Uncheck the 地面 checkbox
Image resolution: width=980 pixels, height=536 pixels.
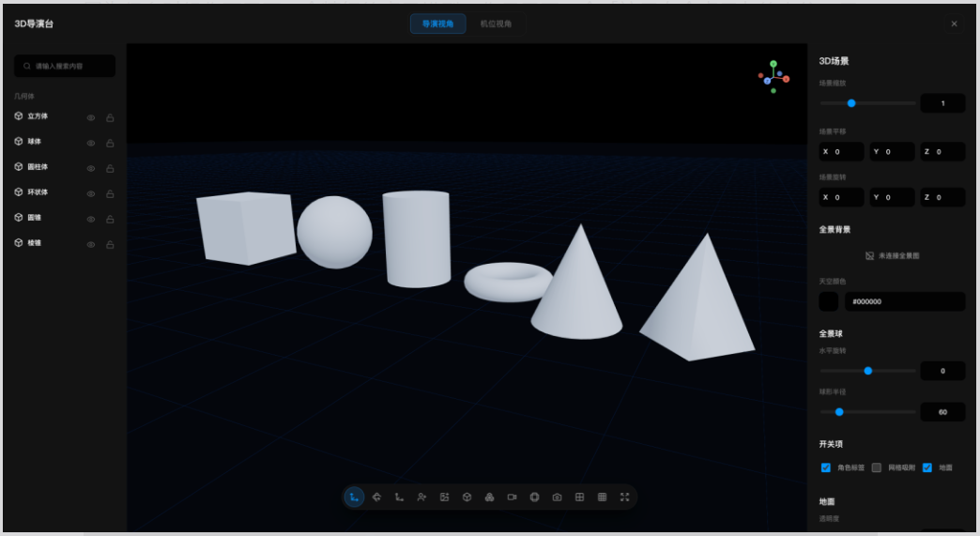(x=926, y=467)
